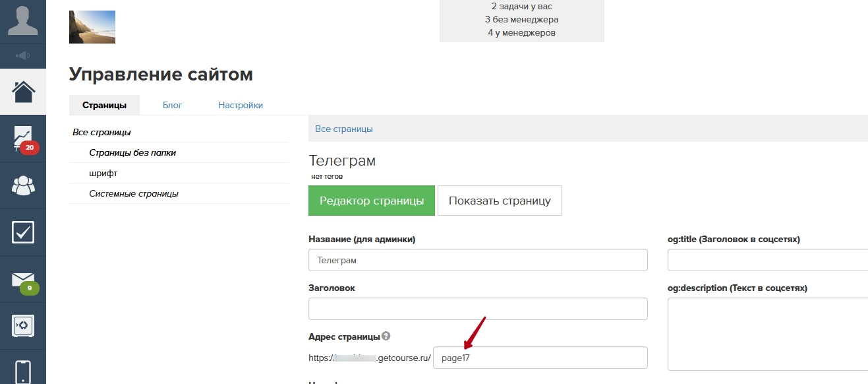Open the traffic chart icon with badge 20
Image resolution: width=868 pixels, height=384 pixels.
(23, 139)
